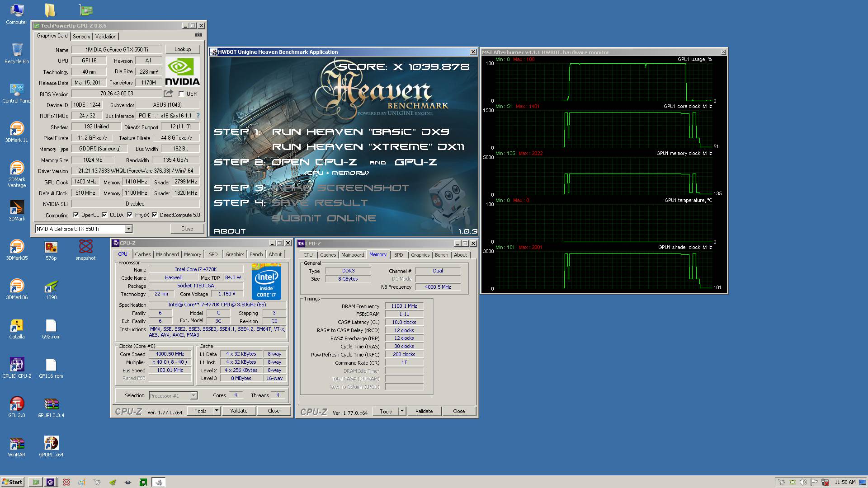Screen dimensions: 868x488
Task: Click the Heaven Benchmark taskbar button
Action: (159, 482)
